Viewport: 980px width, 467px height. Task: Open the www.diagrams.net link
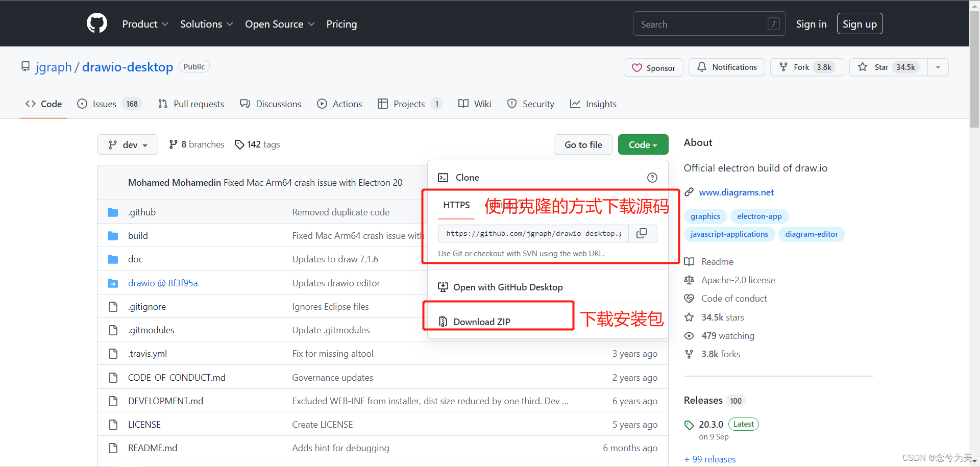point(736,192)
